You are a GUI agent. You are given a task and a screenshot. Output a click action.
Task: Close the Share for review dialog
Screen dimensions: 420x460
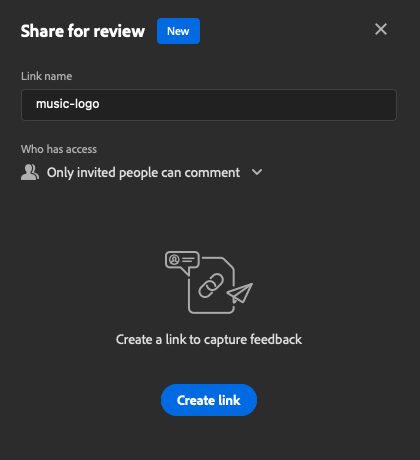tap(381, 29)
